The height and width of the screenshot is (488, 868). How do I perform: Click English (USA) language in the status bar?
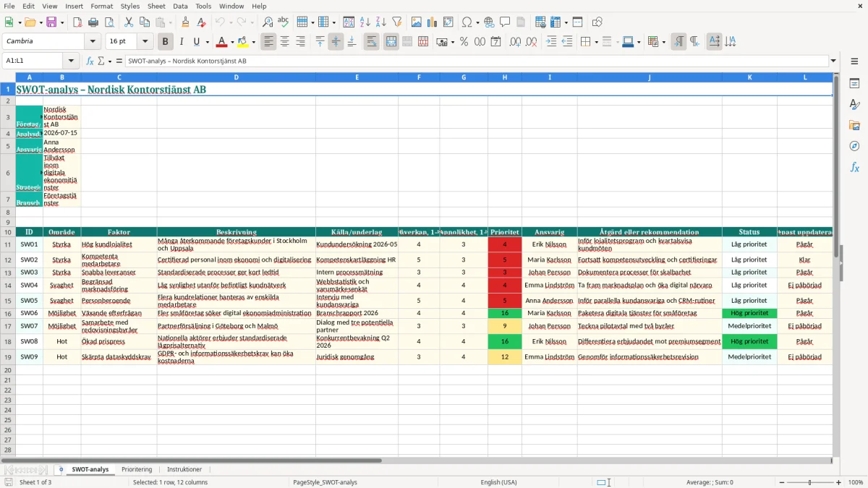point(498,482)
